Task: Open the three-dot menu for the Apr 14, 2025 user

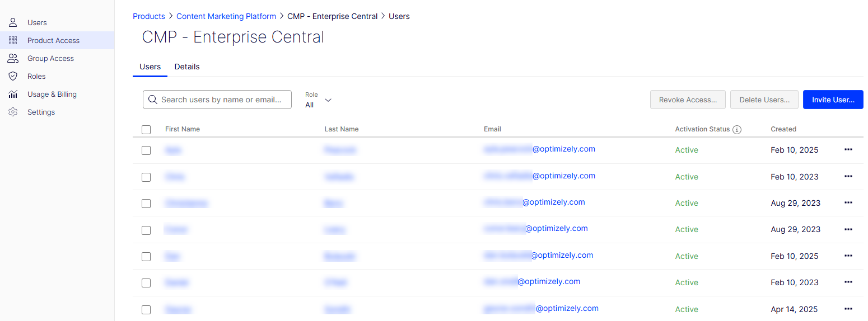Action: coord(848,309)
